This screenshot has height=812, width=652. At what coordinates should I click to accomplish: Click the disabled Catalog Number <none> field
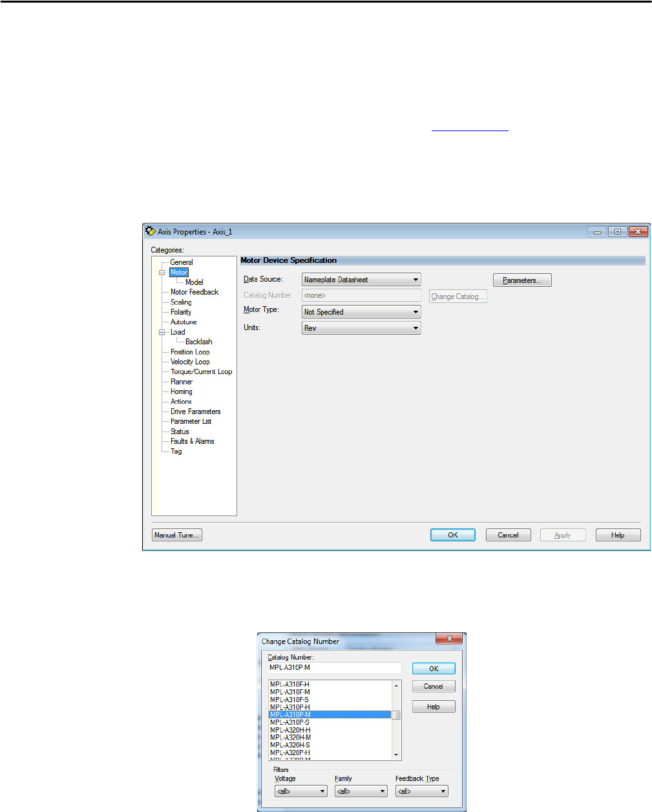(361, 295)
